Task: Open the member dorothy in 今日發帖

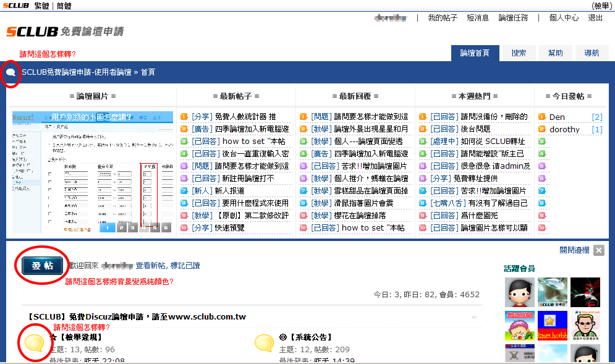Action: [x=564, y=129]
